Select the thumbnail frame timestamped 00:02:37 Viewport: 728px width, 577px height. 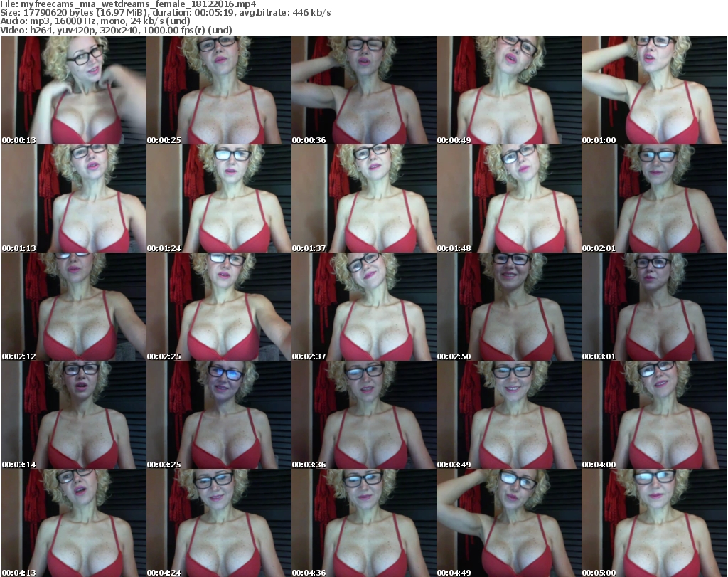coord(363,307)
